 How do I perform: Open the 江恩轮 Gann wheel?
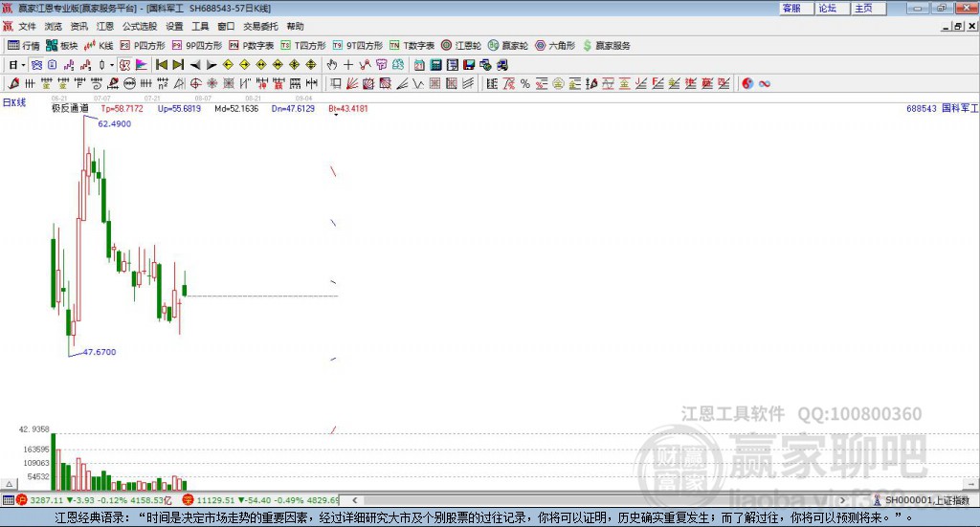(461, 46)
